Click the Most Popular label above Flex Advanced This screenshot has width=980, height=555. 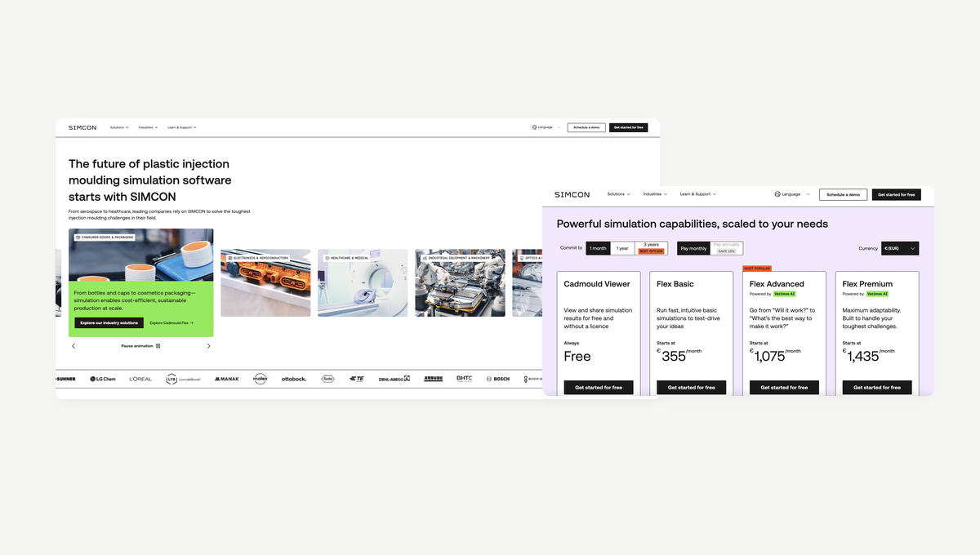[x=757, y=269]
